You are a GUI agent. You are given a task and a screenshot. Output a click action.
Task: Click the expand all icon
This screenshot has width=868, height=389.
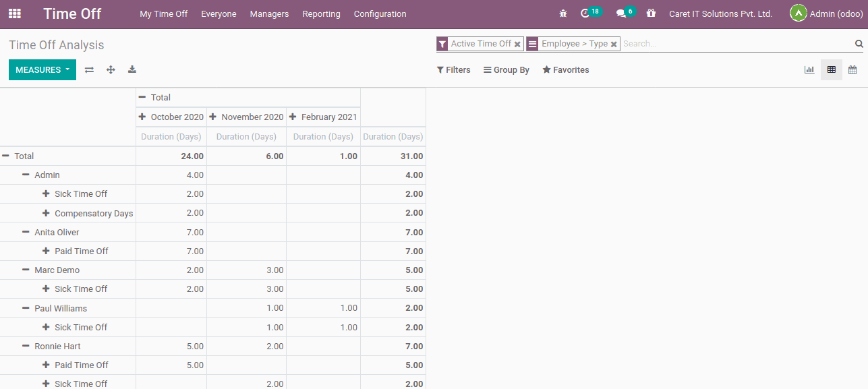pyautogui.click(x=111, y=69)
